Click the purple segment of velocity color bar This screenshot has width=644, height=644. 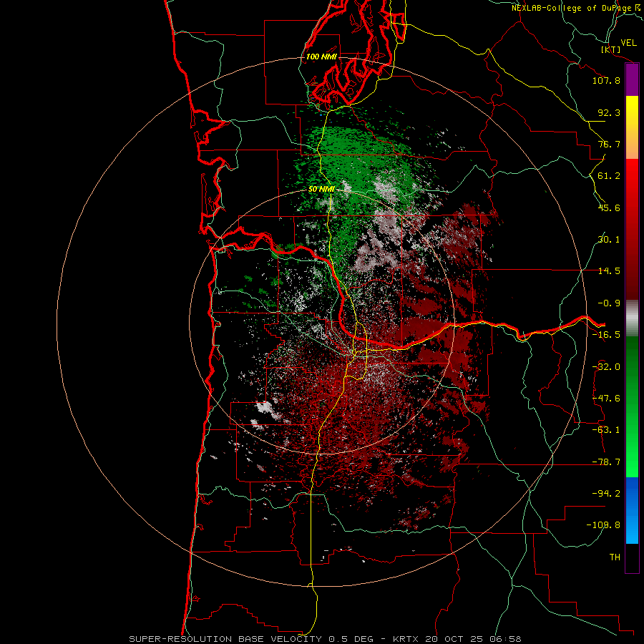[632, 80]
